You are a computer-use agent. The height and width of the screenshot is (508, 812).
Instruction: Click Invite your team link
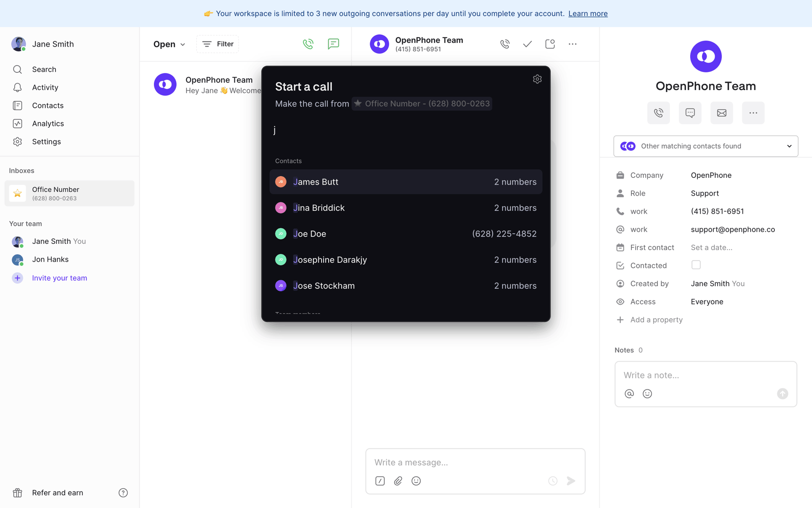(60, 278)
